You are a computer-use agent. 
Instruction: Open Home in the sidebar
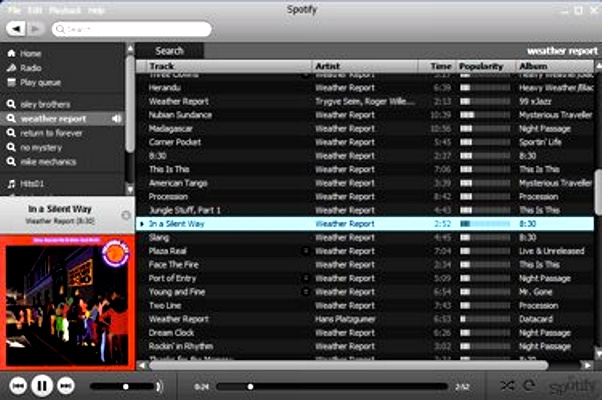coord(30,53)
